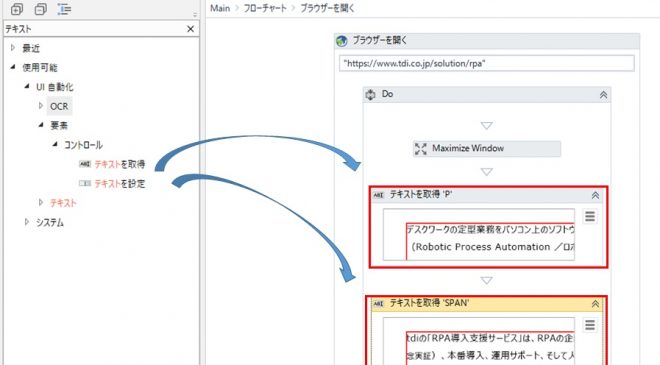This screenshot has width=660, height=365.
Task: Select the システム label in tree
Action: point(50,222)
